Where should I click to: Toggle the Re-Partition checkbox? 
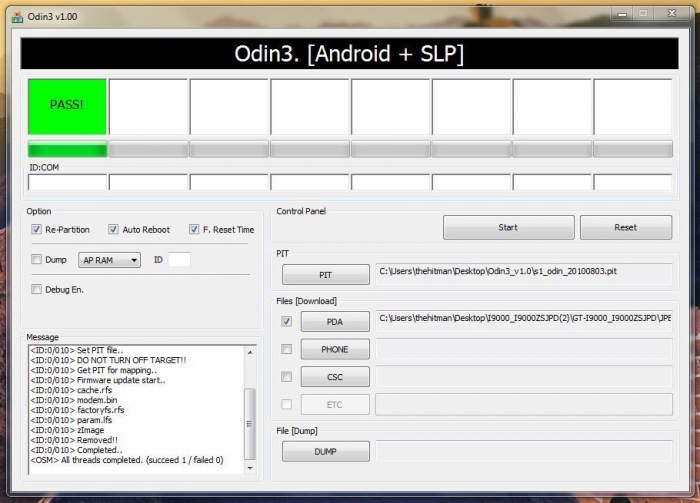coord(36,229)
